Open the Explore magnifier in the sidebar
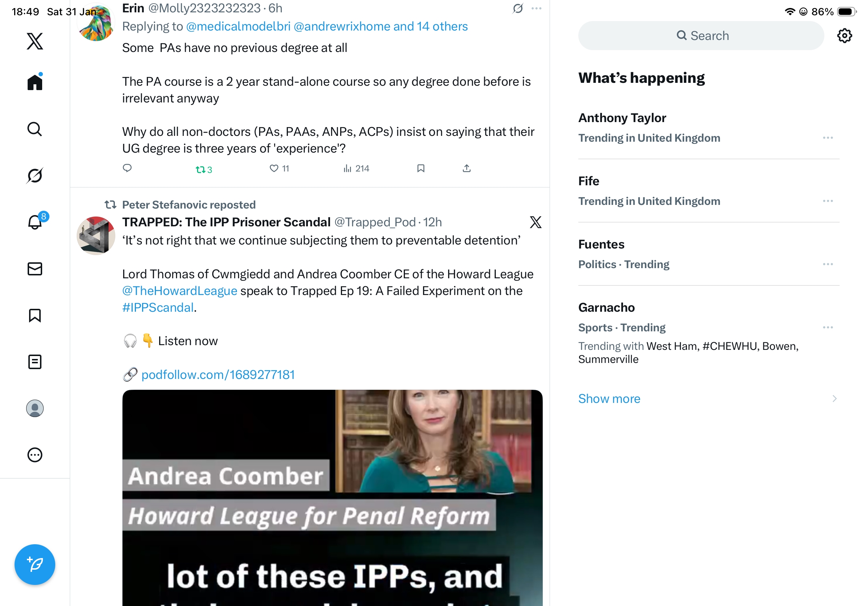 [35, 129]
